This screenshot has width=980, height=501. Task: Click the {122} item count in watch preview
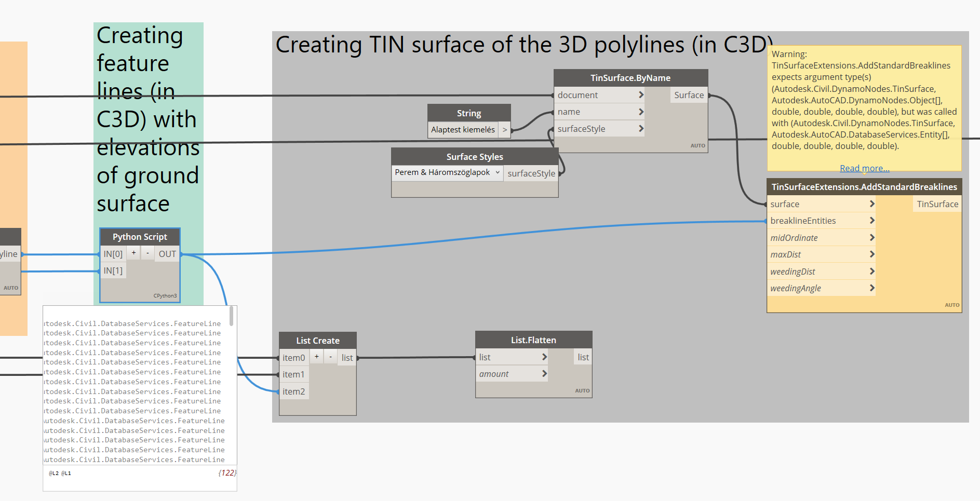(227, 473)
